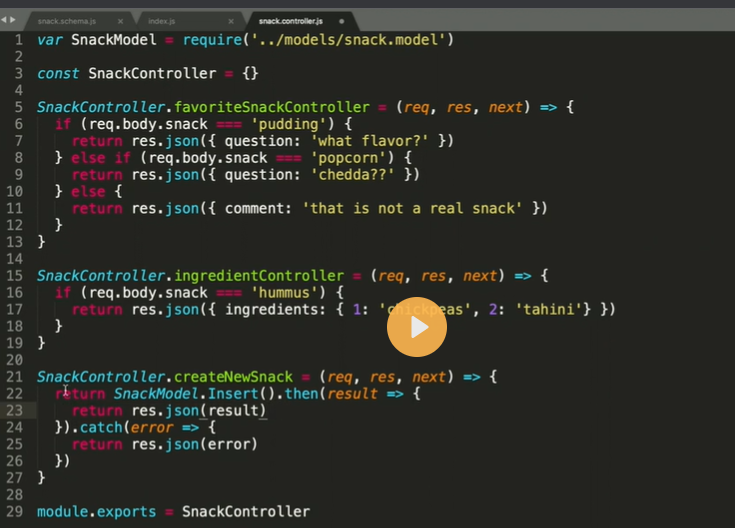The height and width of the screenshot is (528, 735).
Task: Click line number 5 in the gutter
Action: [x=19, y=107]
